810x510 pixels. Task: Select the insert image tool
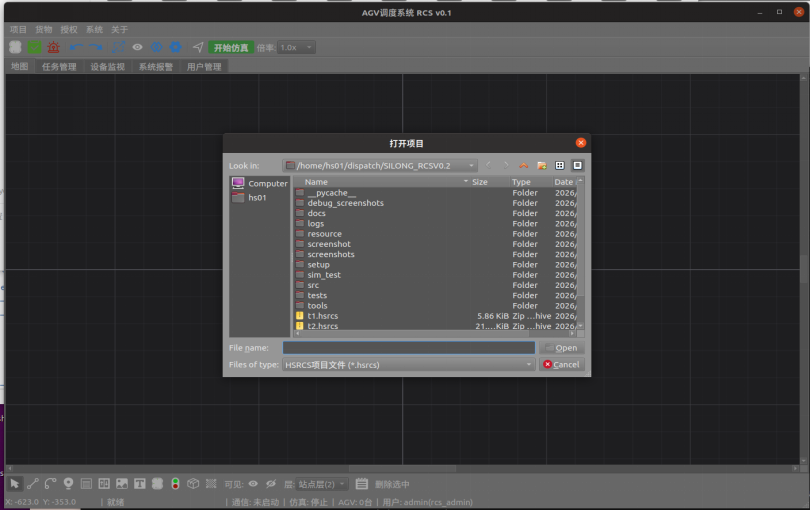(x=122, y=484)
